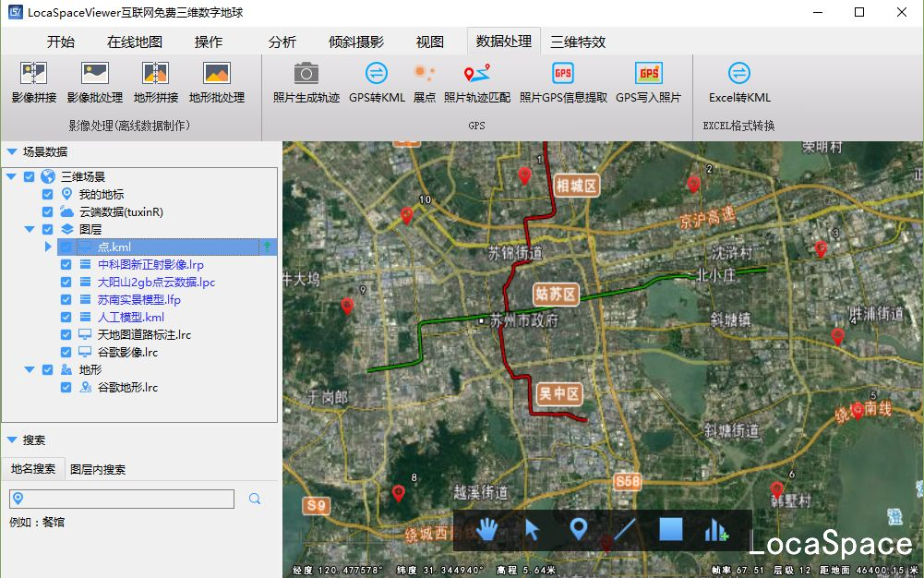Switch to 地名搜索 search tab
The height and width of the screenshot is (578, 924).
click(33, 469)
